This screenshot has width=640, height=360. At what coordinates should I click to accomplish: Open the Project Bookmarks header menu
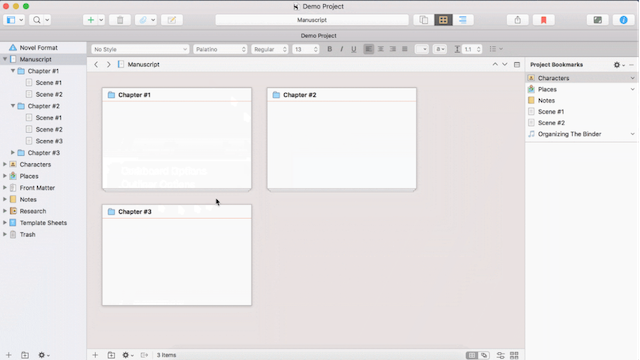(556, 64)
